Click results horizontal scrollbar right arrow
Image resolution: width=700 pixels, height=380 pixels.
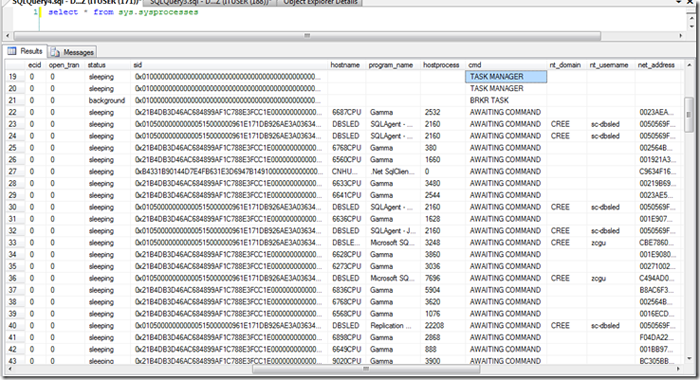(678, 369)
